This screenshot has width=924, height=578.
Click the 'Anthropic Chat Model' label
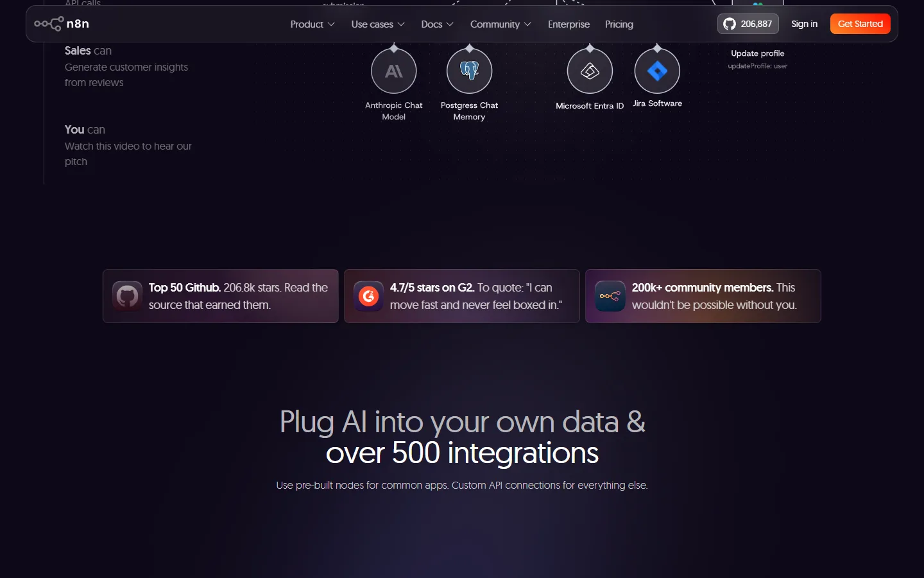point(394,111)
